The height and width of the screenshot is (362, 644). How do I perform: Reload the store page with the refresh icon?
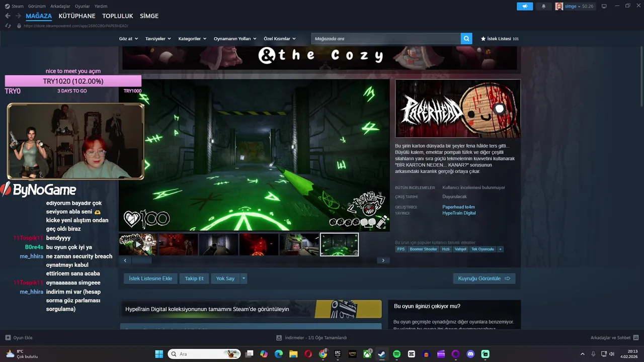click(x=8, y=26)
